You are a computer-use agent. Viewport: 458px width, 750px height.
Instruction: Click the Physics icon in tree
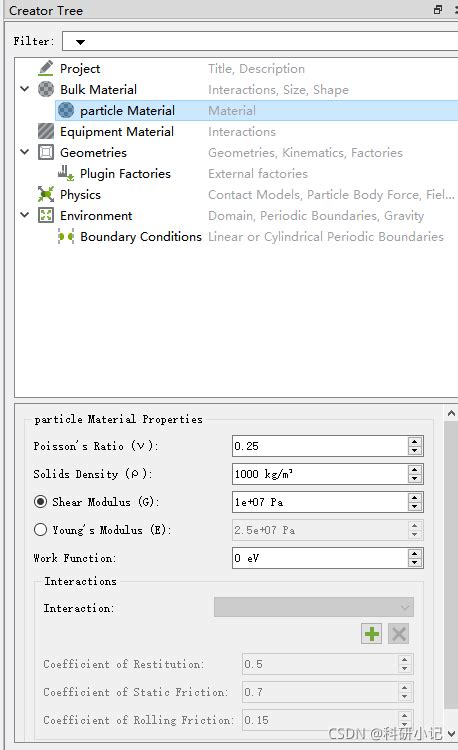coord(46,194)
